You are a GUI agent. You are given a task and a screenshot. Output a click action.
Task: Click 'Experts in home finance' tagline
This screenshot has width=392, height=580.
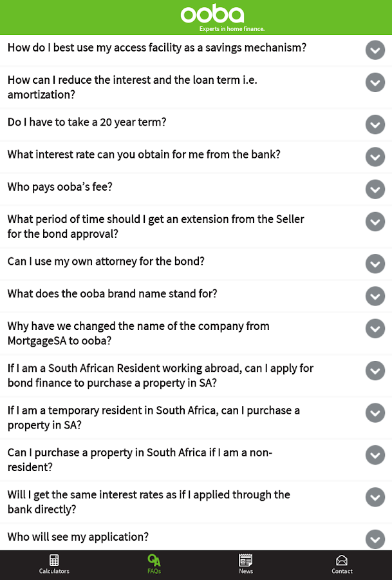point(232,29)
